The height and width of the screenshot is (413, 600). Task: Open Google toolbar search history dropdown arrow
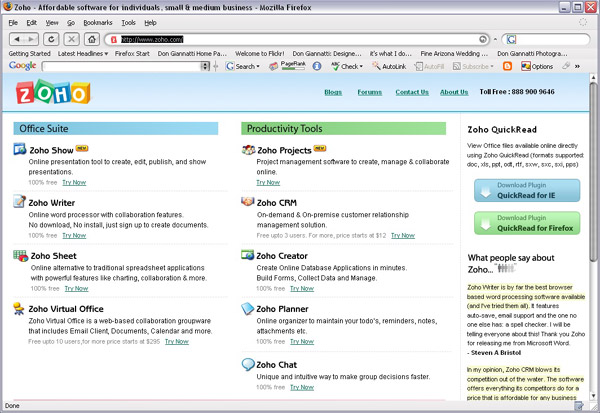click(205, 66)
